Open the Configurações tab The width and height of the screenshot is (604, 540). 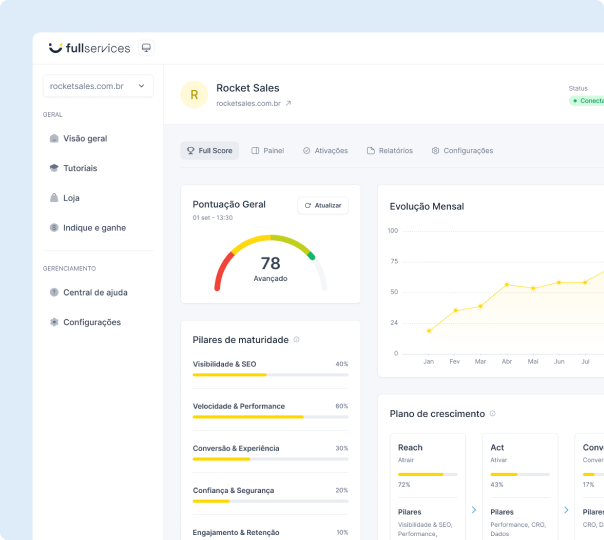point(462,151)
